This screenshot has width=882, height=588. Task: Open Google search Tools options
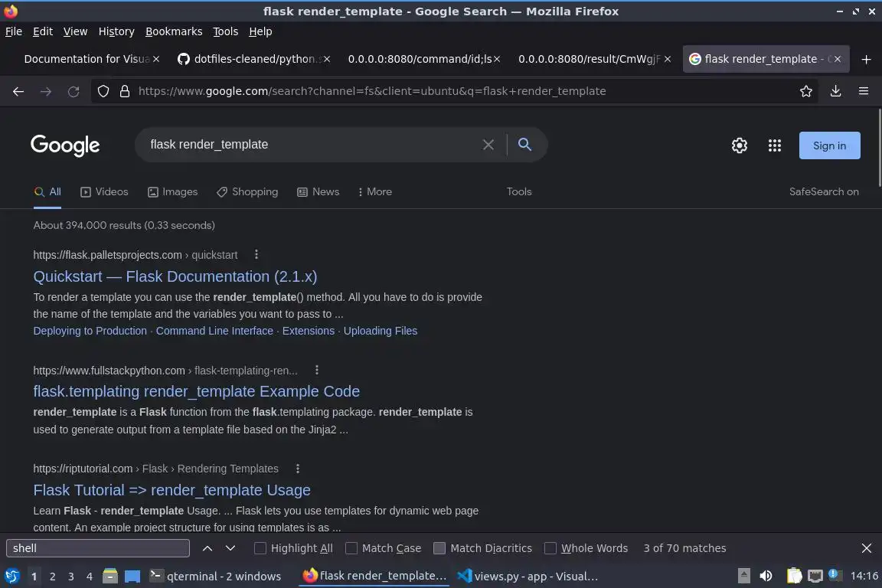[518, 192]
